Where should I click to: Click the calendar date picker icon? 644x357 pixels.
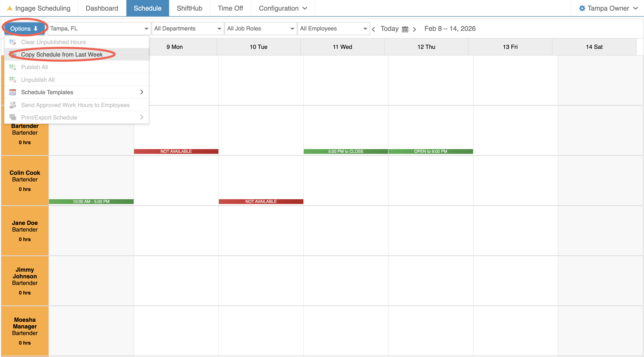(405, 29)
